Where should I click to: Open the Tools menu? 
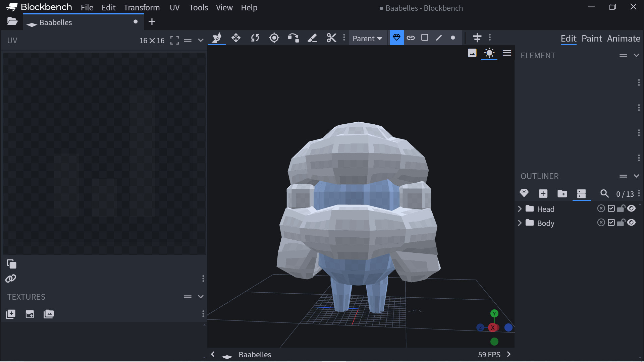[199, 7]
